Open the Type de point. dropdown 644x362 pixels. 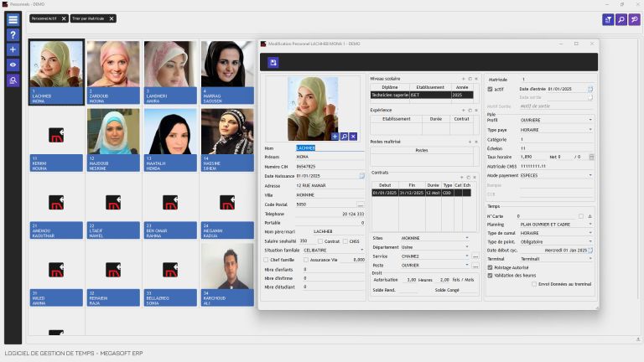pos(590,241)
